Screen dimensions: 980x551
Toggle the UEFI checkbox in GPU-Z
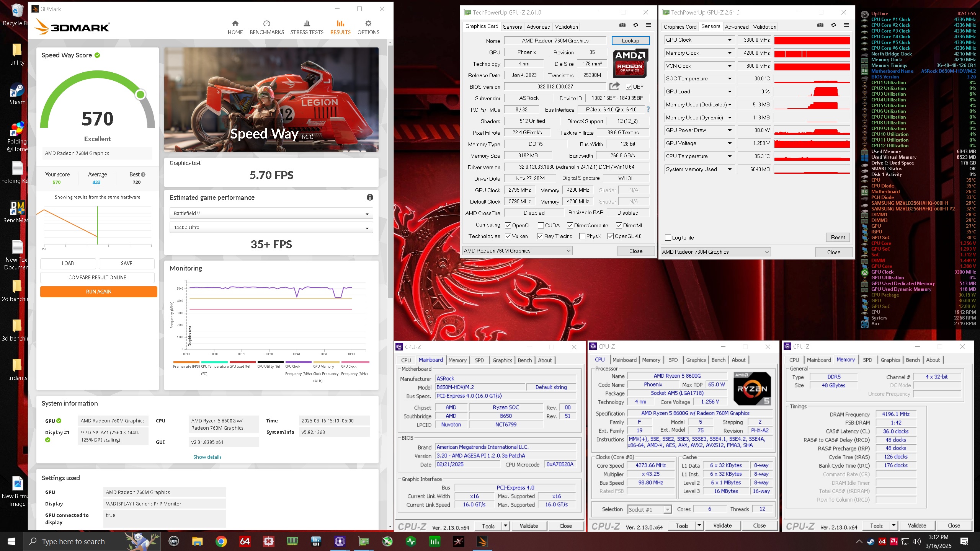629,87
